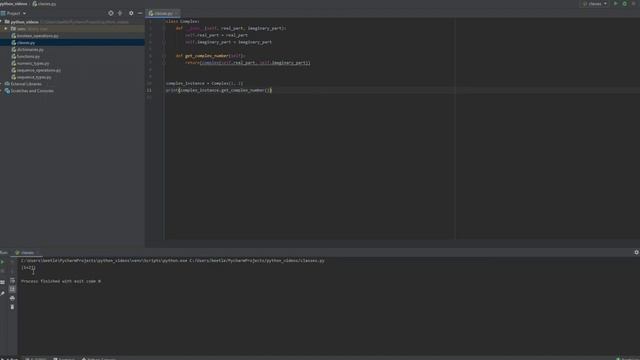Open sequence_types.py in project tree
The height and width of the screenshot is (360, 640).
(x=34, y=77)
